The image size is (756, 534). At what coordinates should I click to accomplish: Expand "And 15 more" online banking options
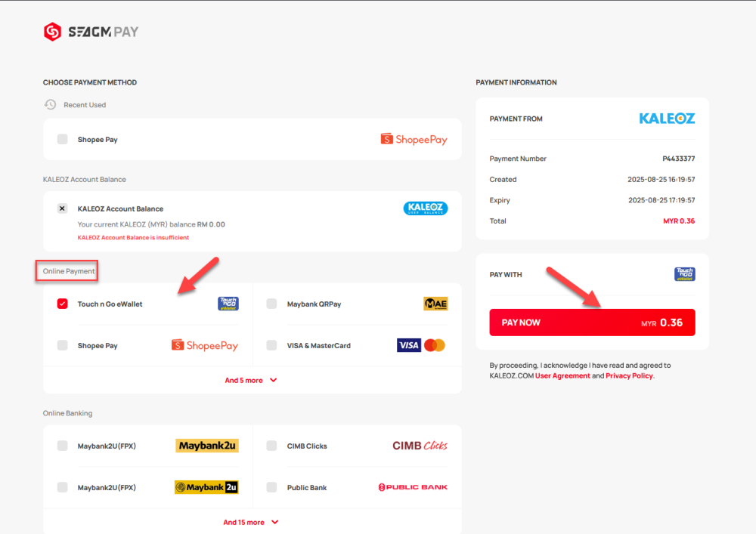click(x=251, y=522)
